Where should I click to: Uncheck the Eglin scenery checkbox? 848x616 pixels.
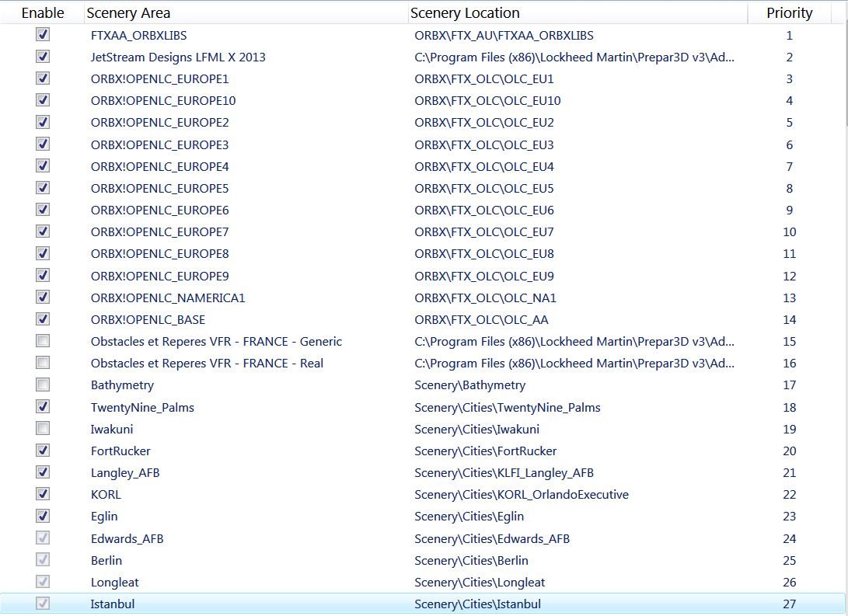[43, 516]
